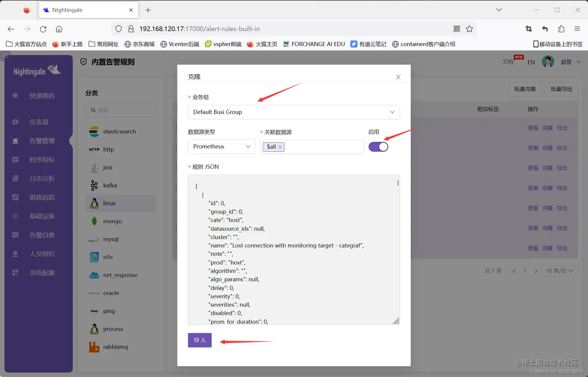Screen dimensions: 588x377
Task: Open the 超管 user dropdown
Action: coord(570,62)
